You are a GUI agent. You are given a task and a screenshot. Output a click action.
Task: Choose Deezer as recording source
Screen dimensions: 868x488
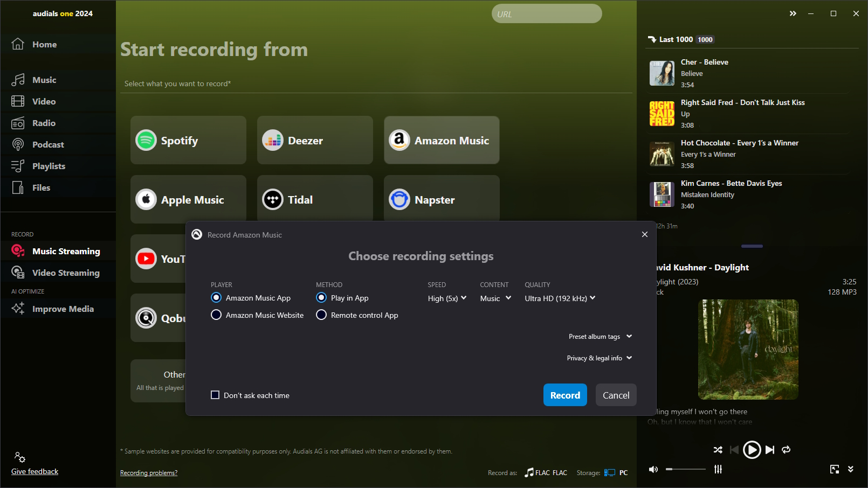[x=315, y=140]
